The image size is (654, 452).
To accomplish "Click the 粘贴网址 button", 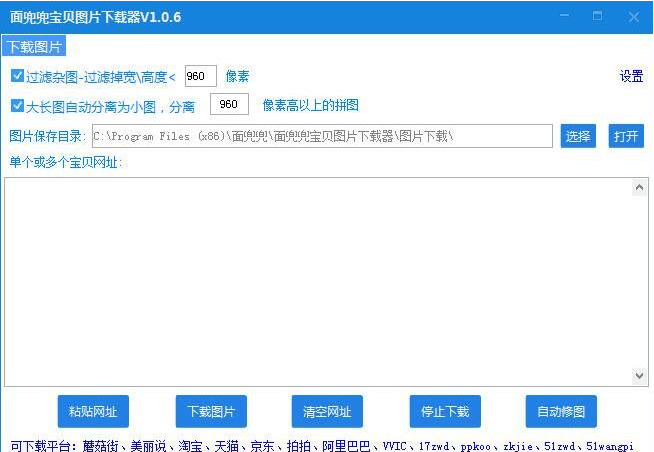I will [93, 411].
